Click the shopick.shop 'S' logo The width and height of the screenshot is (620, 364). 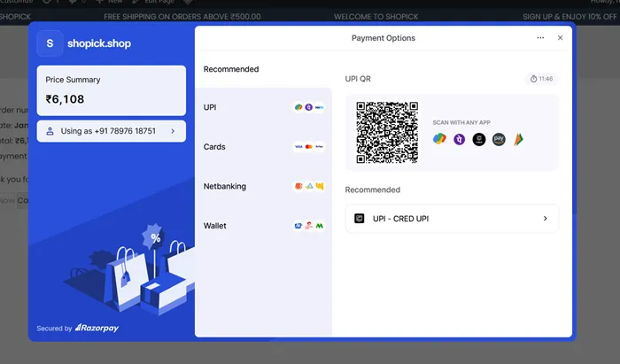point(50,43)
